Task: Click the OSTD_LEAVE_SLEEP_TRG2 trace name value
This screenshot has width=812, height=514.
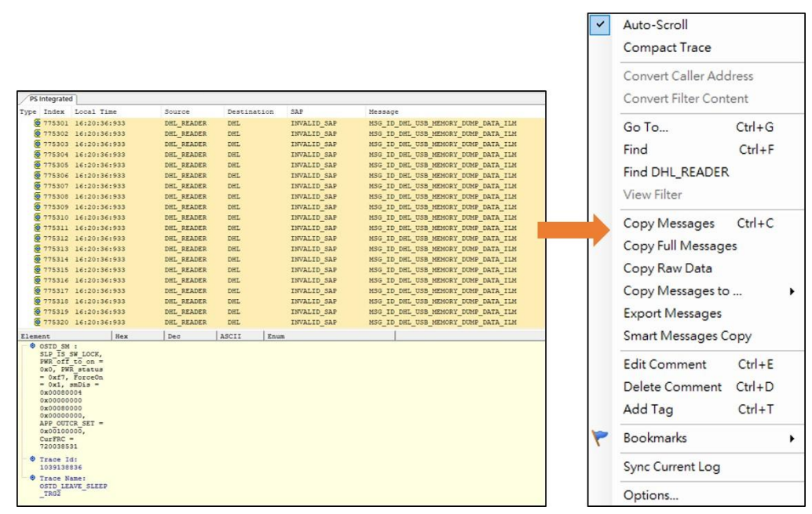Action: 73,490
